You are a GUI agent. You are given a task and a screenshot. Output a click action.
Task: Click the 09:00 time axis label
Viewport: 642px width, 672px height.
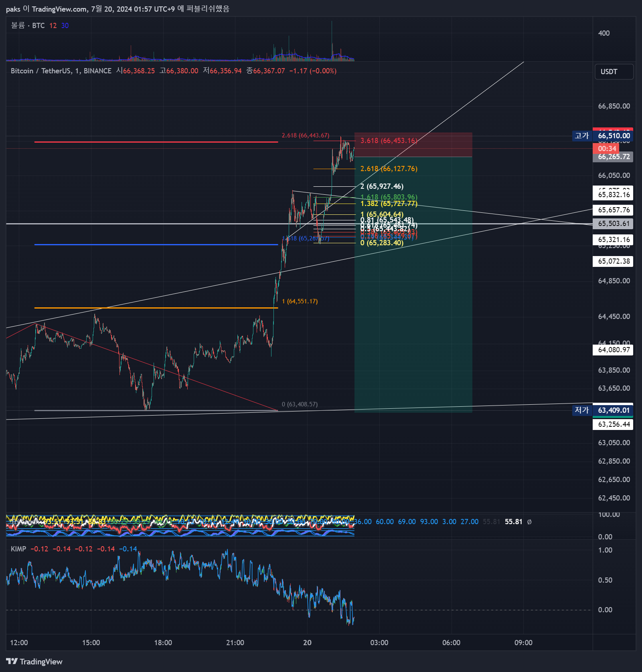pyautogui.click(x=524, y=643)
